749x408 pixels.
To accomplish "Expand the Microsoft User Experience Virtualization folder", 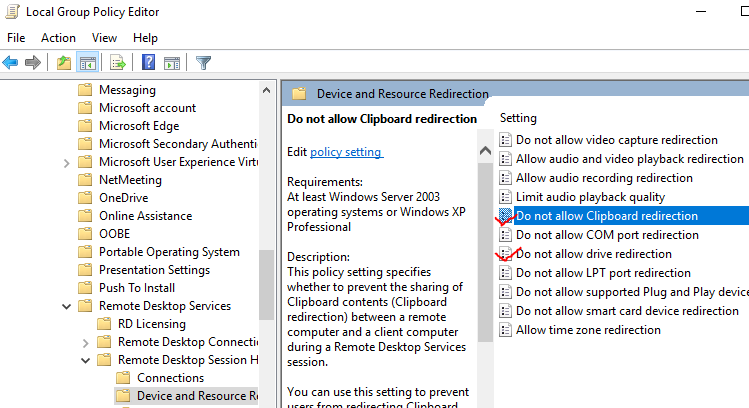I will [66, 162].
